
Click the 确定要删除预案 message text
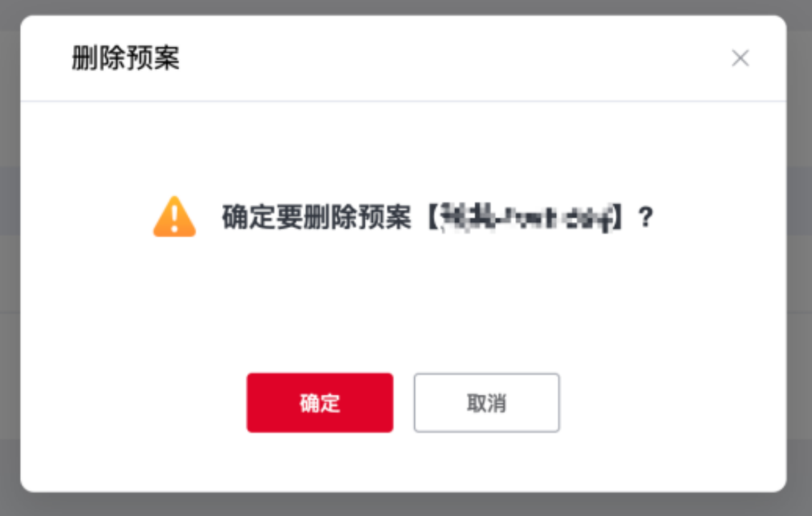pyautogui.click(x=316, y=216)
